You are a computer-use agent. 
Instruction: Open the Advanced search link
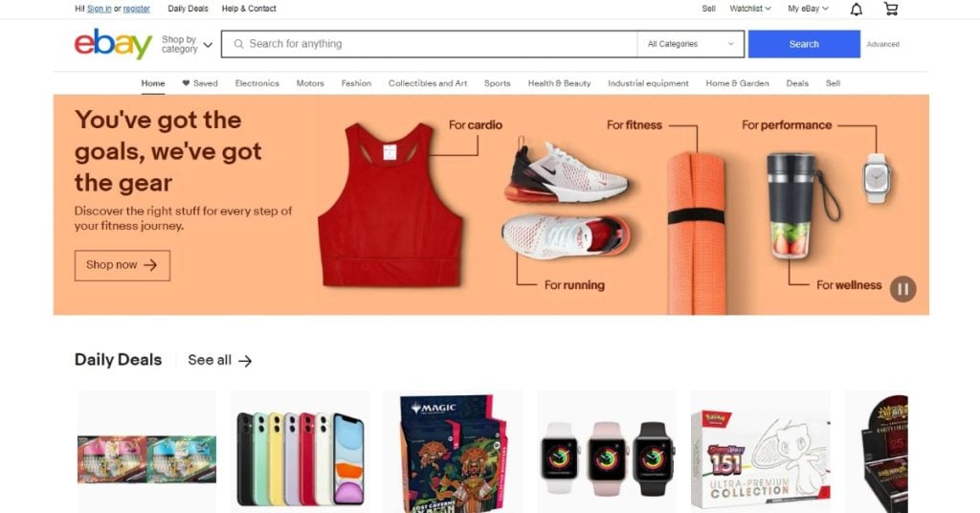pyautogui.click(x=882, y=44)
